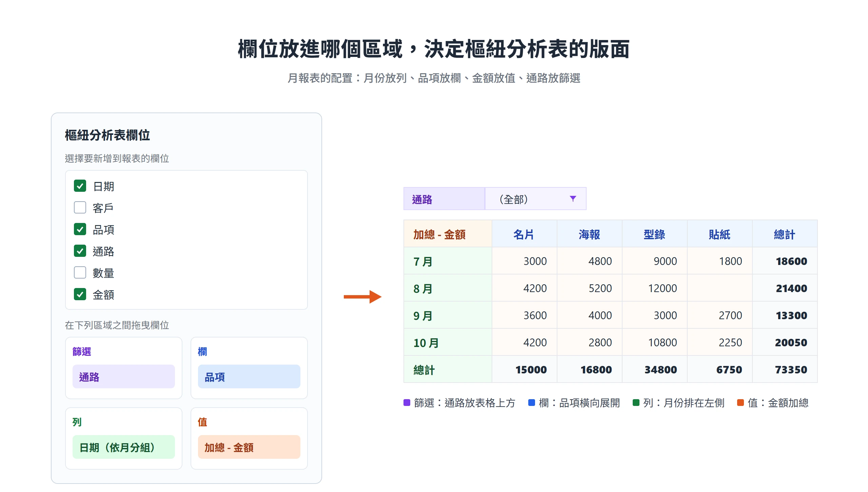
Task: Click the 海報 column header
Action: pos(589,234)
